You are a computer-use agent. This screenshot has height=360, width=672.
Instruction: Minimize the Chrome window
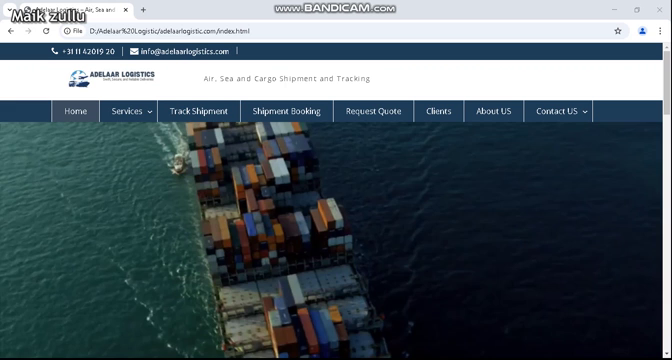click(614, 9)
